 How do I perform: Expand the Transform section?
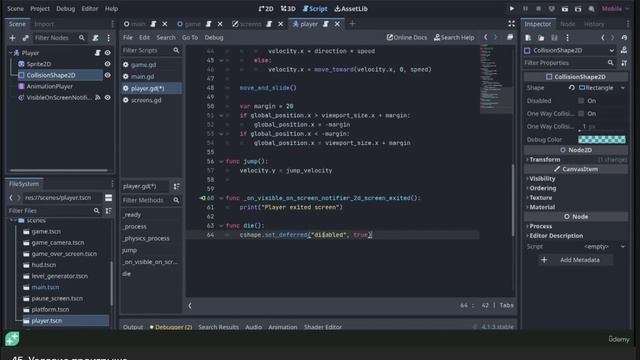[544, 160]
